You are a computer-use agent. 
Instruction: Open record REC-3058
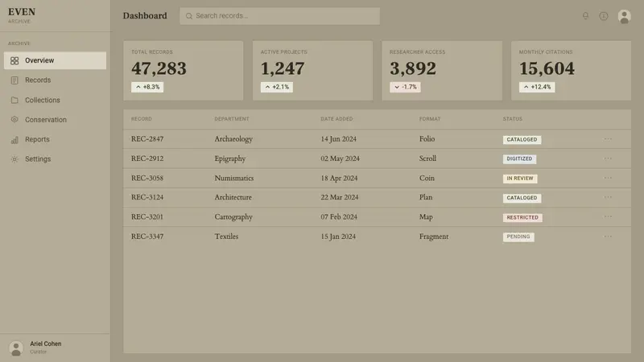point(147,178)
